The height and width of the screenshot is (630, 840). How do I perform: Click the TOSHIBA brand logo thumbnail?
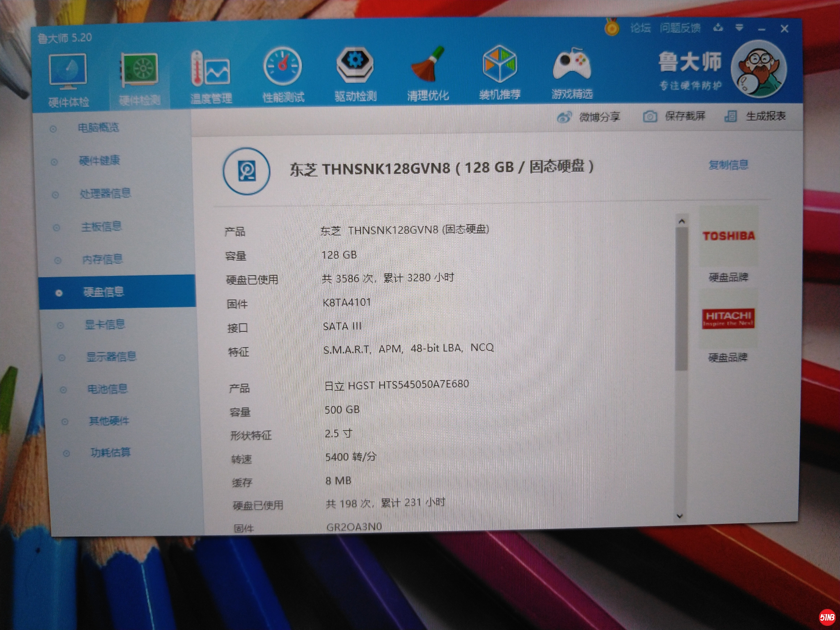pyautogui.click(x=729, y=236)
